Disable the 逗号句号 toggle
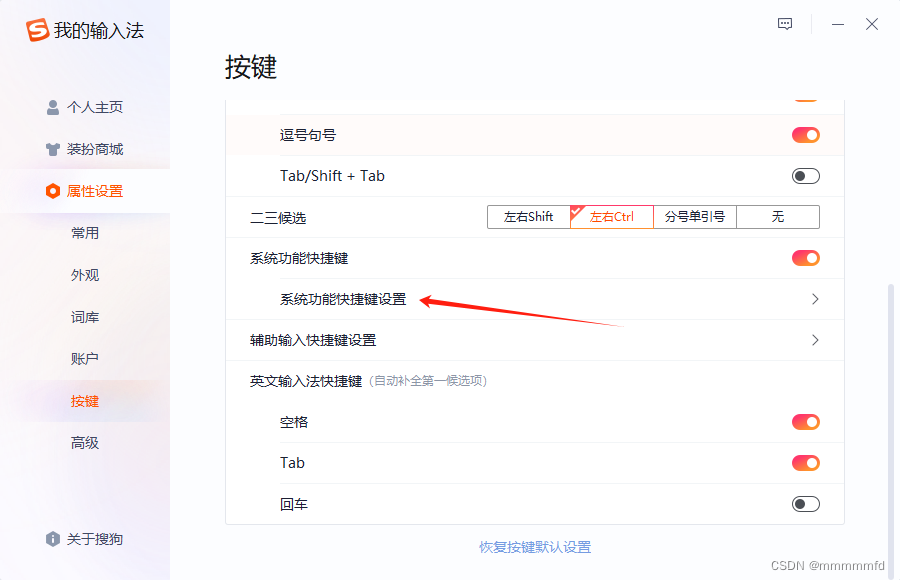Image resolution: width=900 pixels, height=580 pixels. point(806,135)
